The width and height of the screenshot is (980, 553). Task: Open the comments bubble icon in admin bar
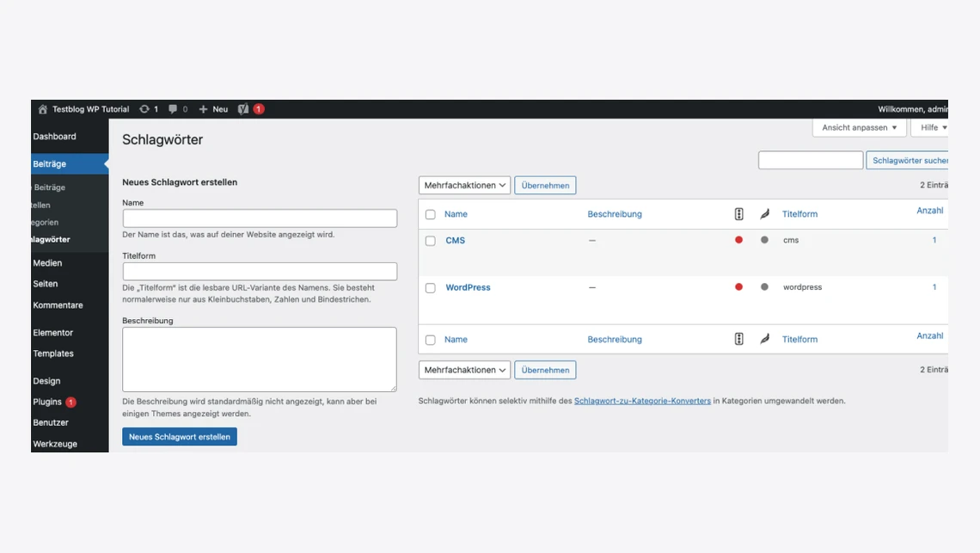coord(174,109)
